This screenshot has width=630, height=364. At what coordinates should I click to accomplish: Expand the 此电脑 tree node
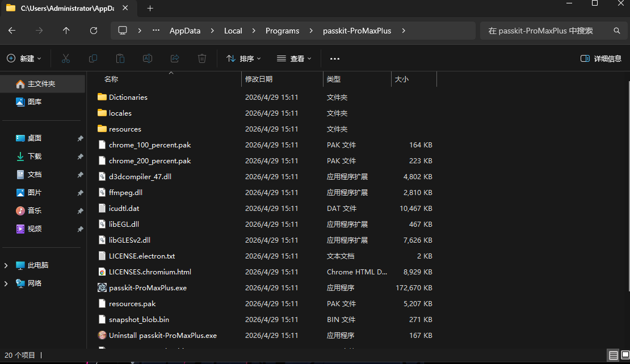tap(6, 265)
